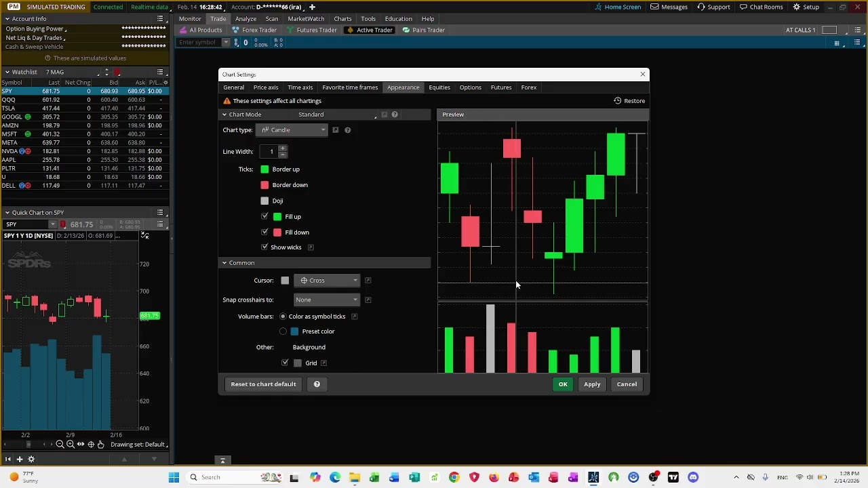The width and height of the screenshot is (868, 488).
Task: Open the Quick Chart settings gear
Action: (31, 459)
